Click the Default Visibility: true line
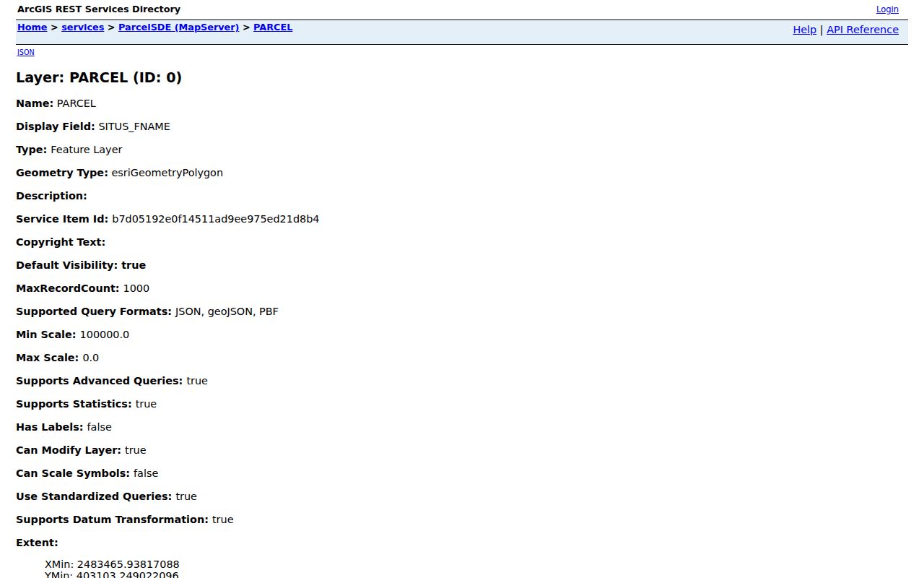Screen dimensions: 924x578 pos(81,265)
